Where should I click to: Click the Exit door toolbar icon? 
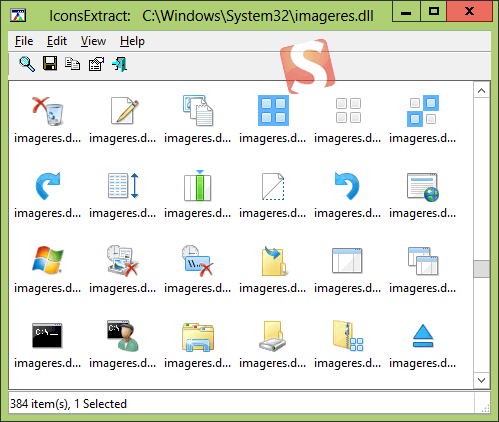tap(119, 64)
